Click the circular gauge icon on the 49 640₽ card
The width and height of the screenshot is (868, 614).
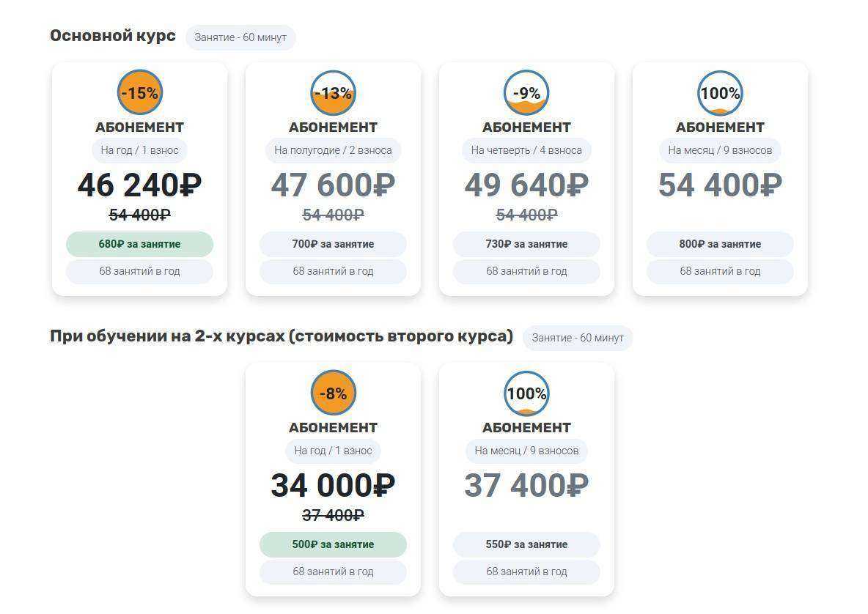tap(526, 92)
